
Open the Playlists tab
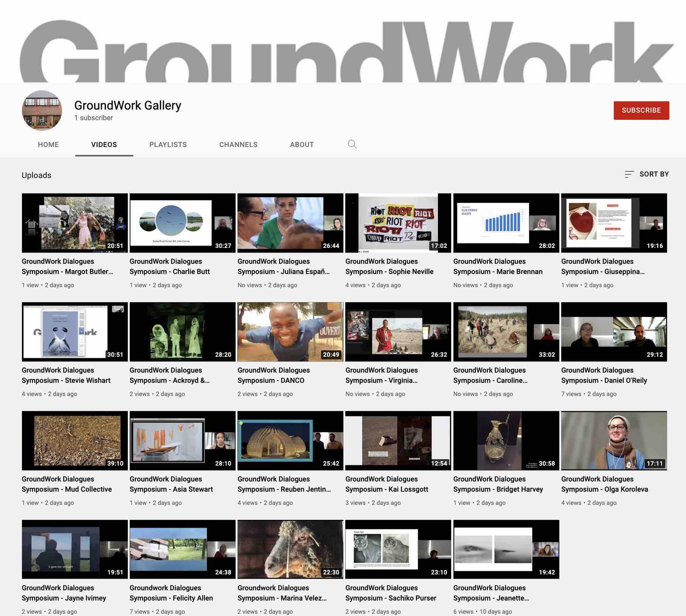168,144
